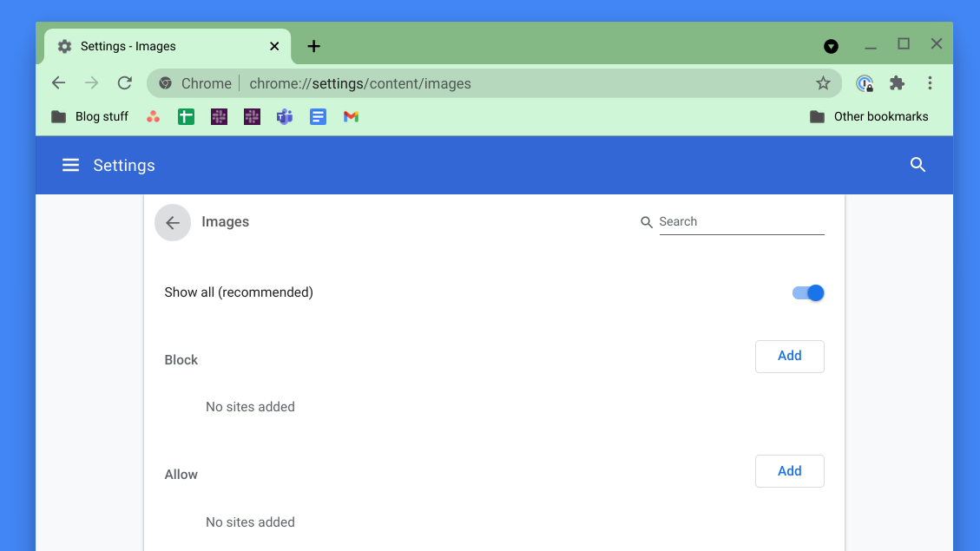
Task: Add a site to the Block list
Action: 789,356
